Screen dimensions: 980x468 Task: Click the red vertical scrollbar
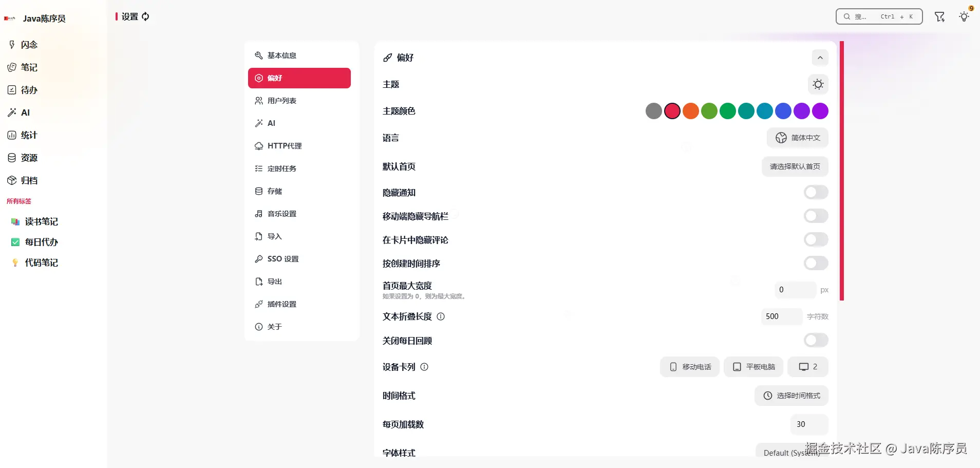click(842, 171)
